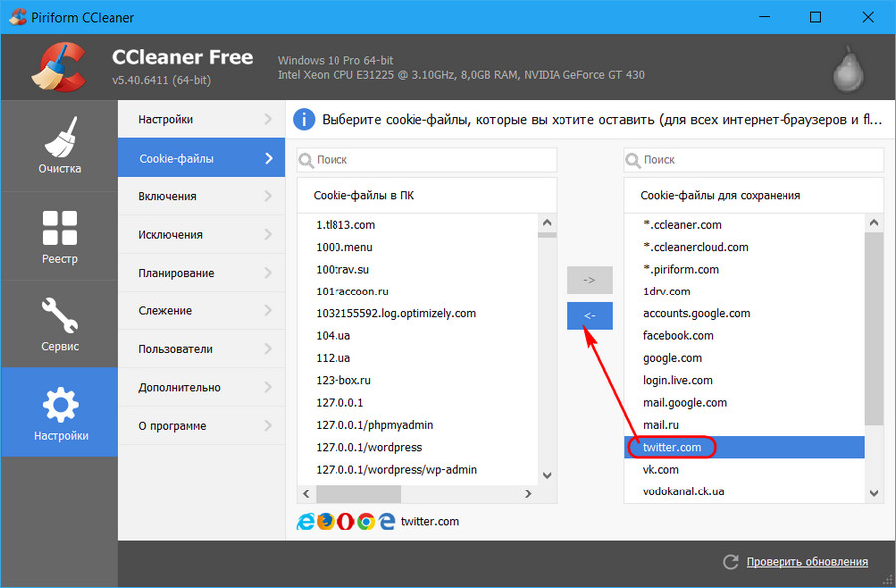Select twitter.com in keep list
The image size is (896, 588).
745,447
